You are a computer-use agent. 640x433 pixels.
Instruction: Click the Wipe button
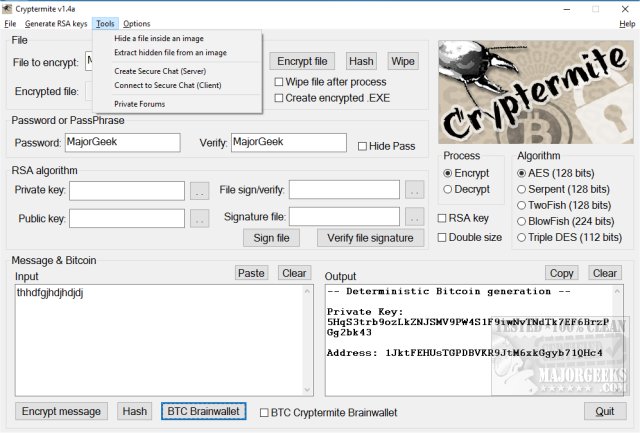[403, 61]
